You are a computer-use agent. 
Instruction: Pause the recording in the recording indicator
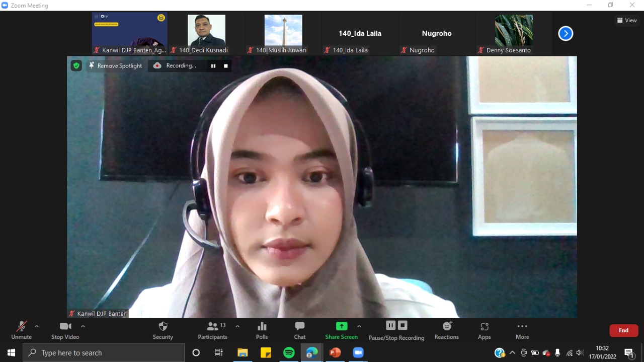[x=213, y=66]
